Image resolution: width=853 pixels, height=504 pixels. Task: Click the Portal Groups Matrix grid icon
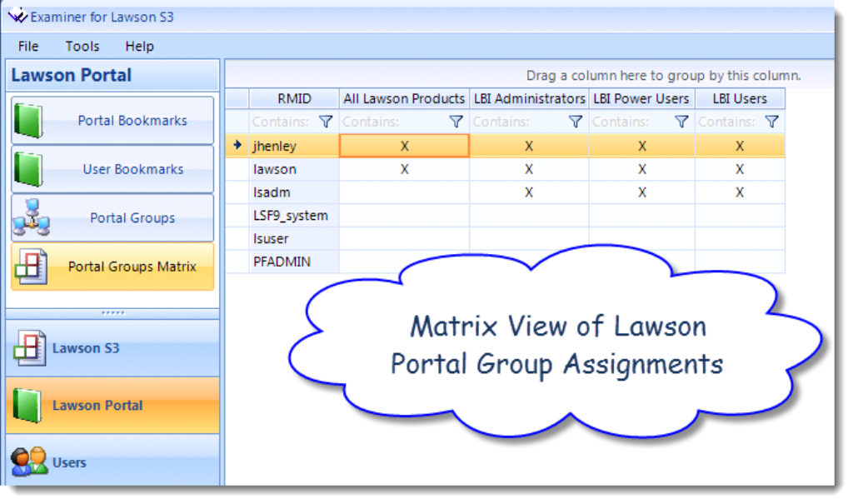31,266
